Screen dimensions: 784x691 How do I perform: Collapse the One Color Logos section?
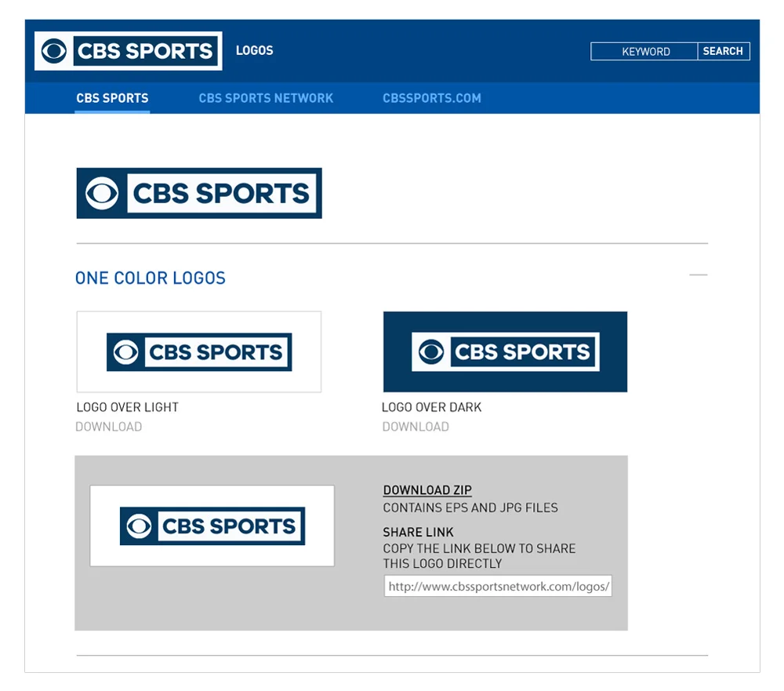tap(698, 275)
